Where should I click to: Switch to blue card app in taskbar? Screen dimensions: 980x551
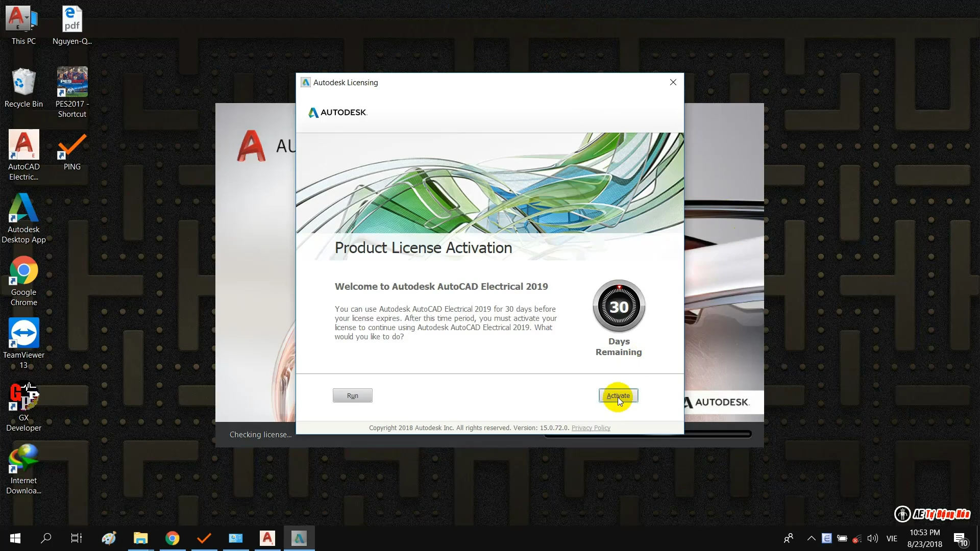pos(236,538)
